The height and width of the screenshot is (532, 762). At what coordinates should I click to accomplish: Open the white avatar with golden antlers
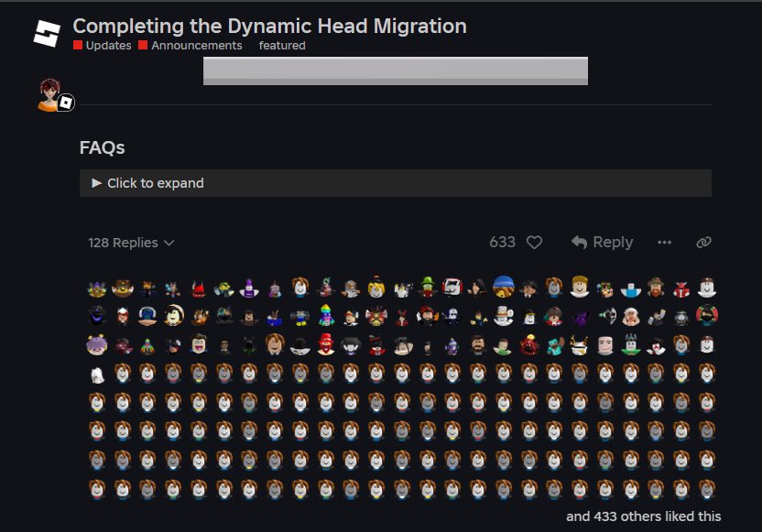pyautogui.click(x=579, y=345)
